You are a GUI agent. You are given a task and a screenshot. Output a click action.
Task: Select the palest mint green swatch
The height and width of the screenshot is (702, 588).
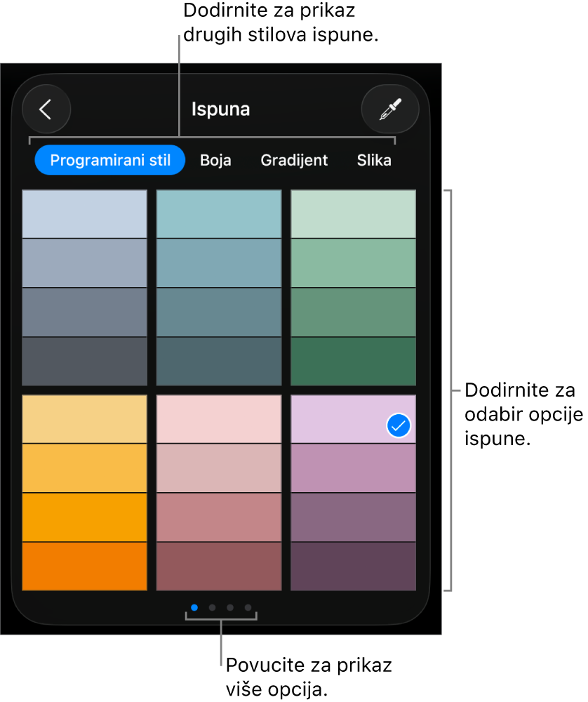tap(353, 214)
